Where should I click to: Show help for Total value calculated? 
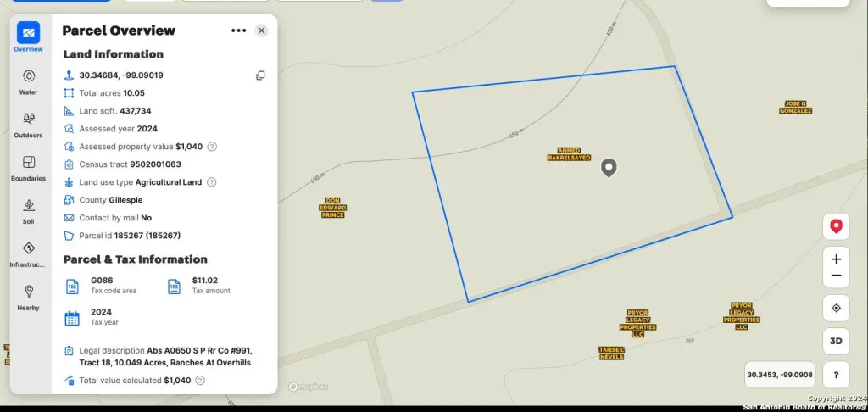(x=200, y=381)
